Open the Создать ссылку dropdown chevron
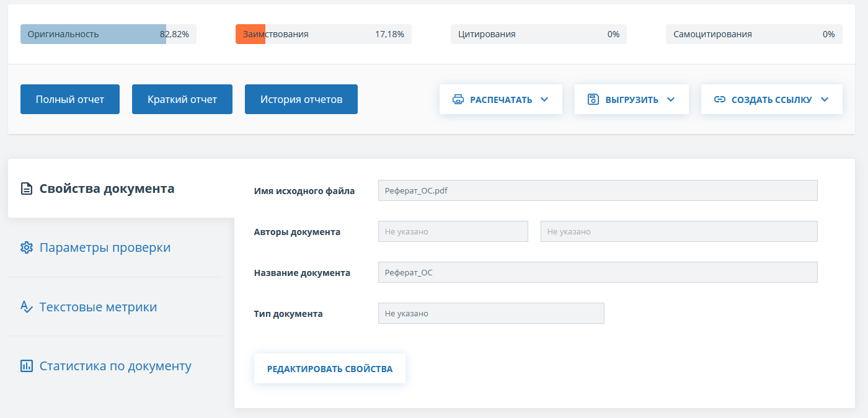 [x=824, y=99]
